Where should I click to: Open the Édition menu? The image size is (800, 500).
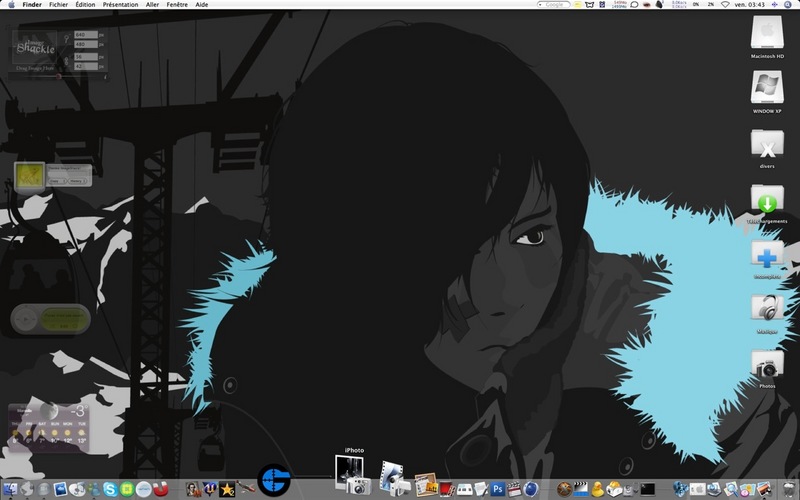click(85, 5)
